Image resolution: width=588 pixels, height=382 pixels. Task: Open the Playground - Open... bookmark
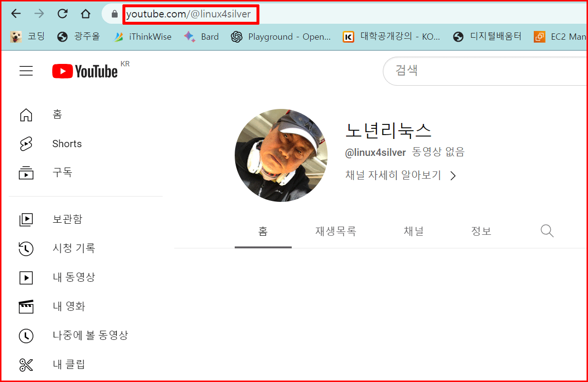click(x=281, y=36)
